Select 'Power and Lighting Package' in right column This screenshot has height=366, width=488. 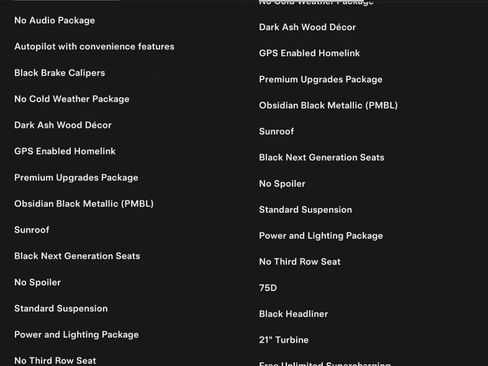321,236
